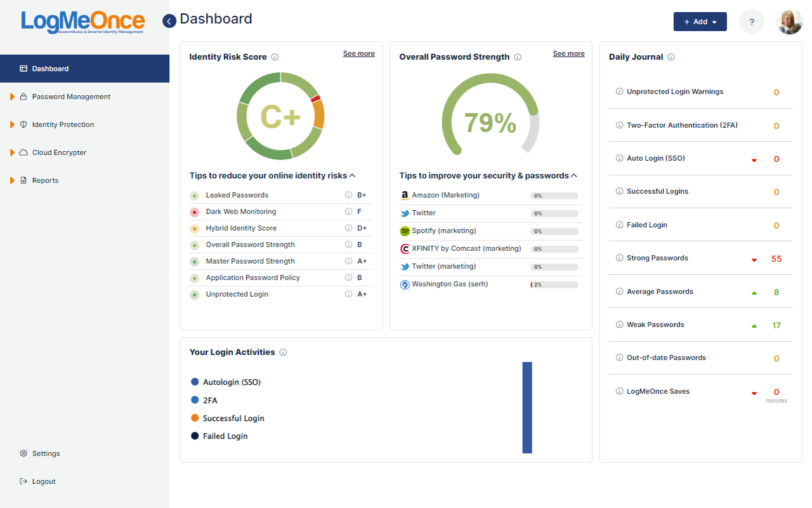
Task: Collapse tips to reduce identity risks
Action: coord(352,175)
